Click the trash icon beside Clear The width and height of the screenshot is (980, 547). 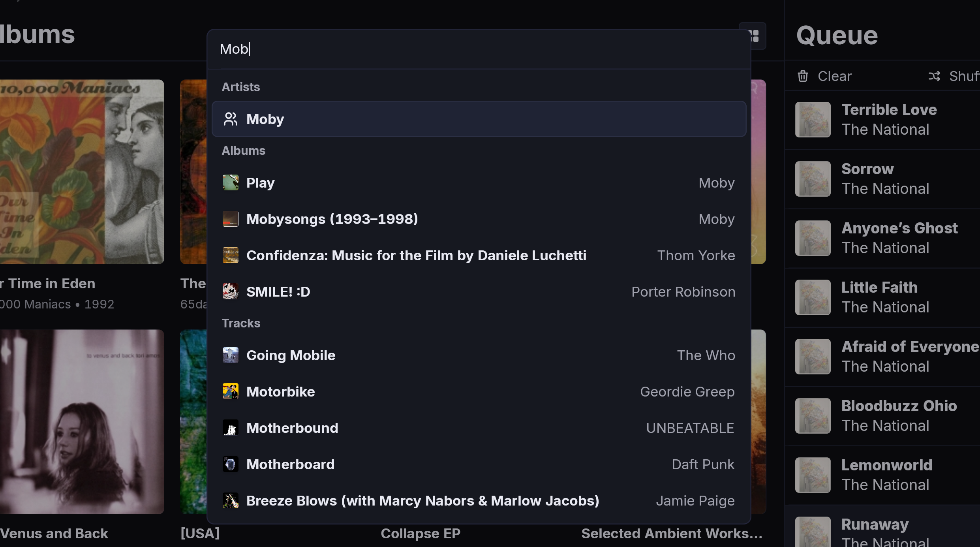pyautogui.click(x=803, y=76)
